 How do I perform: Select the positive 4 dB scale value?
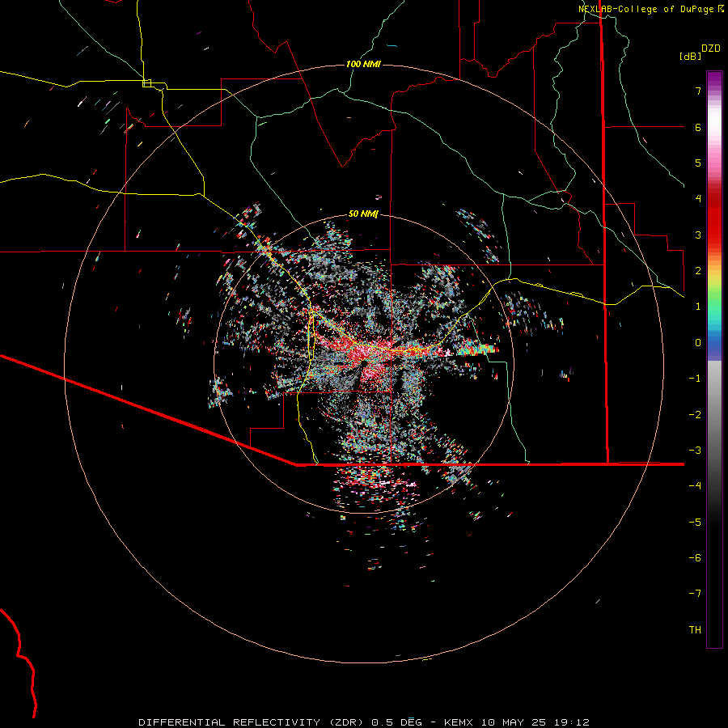click(698, 199)
